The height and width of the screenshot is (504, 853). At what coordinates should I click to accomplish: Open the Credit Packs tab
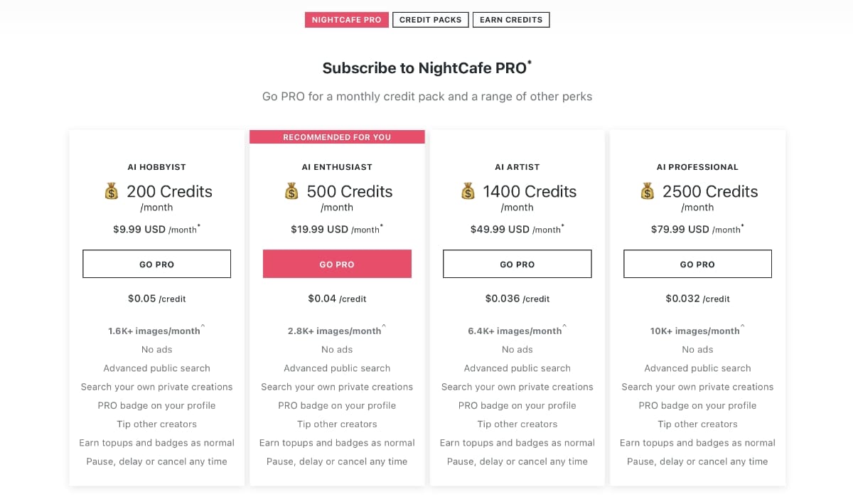click(430, 20)
